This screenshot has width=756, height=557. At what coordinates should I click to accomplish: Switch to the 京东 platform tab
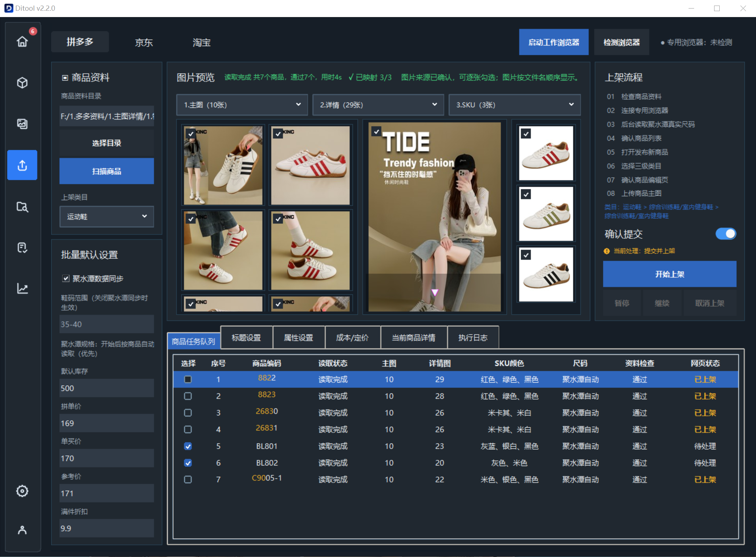(144, 42)
